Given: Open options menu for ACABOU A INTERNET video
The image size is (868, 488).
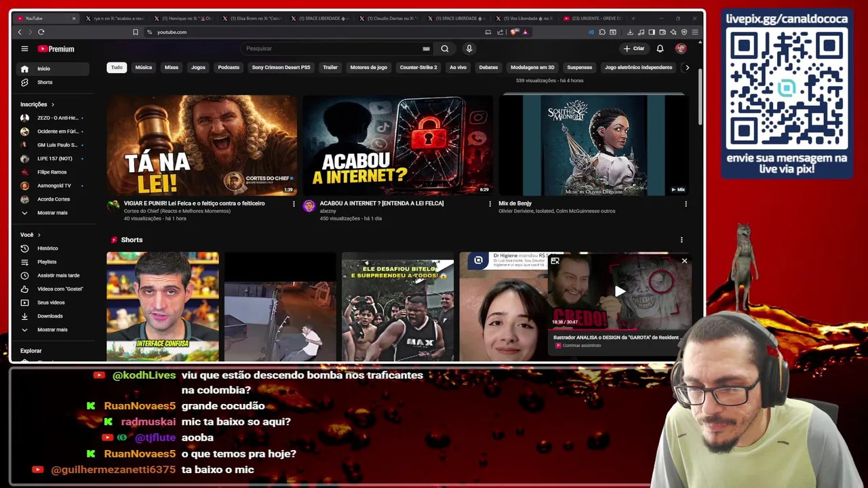Looking at the screenshot, I should click(x=490, y=204).
